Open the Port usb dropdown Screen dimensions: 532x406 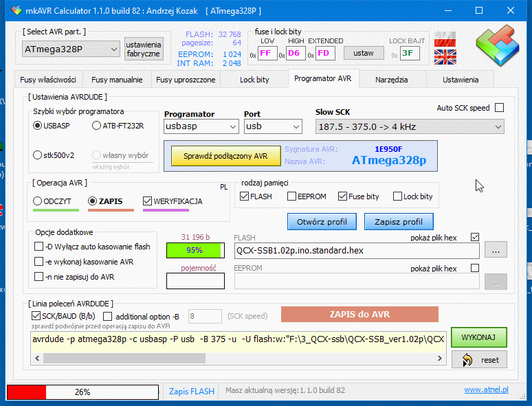pyautogui.click(x=273, y=126)
